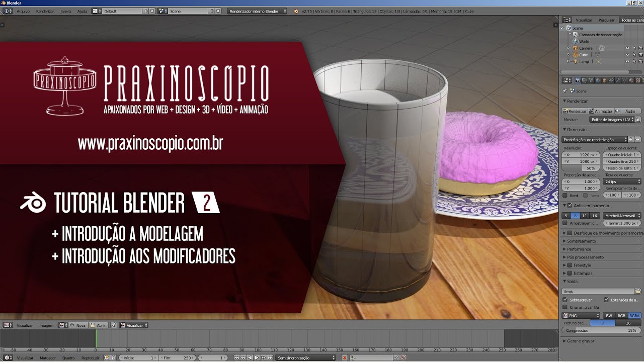Image resolution: width=644 pixels, height=362 pixels.
Task: Open the Janela menu
Action: tap(65, 11)
